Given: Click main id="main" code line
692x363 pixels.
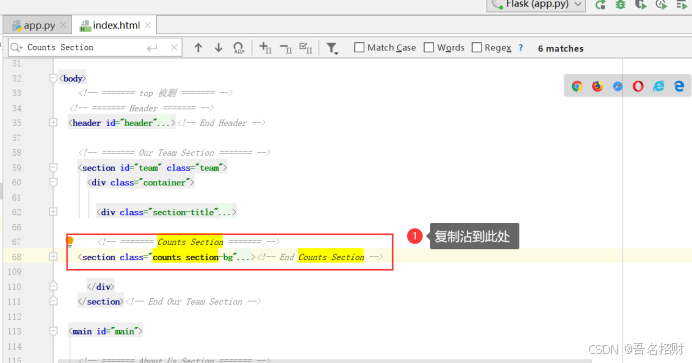Looking at the screenshot, I should click(x=105, y=331).
